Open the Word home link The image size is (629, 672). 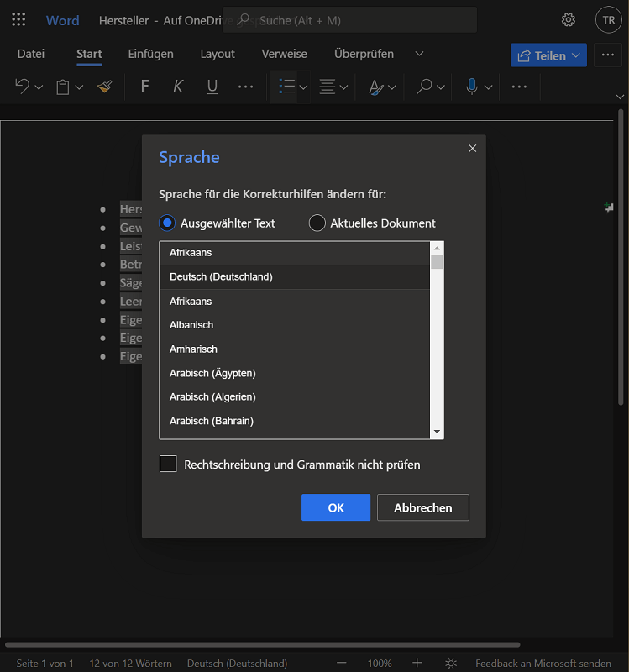[x=62, y=20]
